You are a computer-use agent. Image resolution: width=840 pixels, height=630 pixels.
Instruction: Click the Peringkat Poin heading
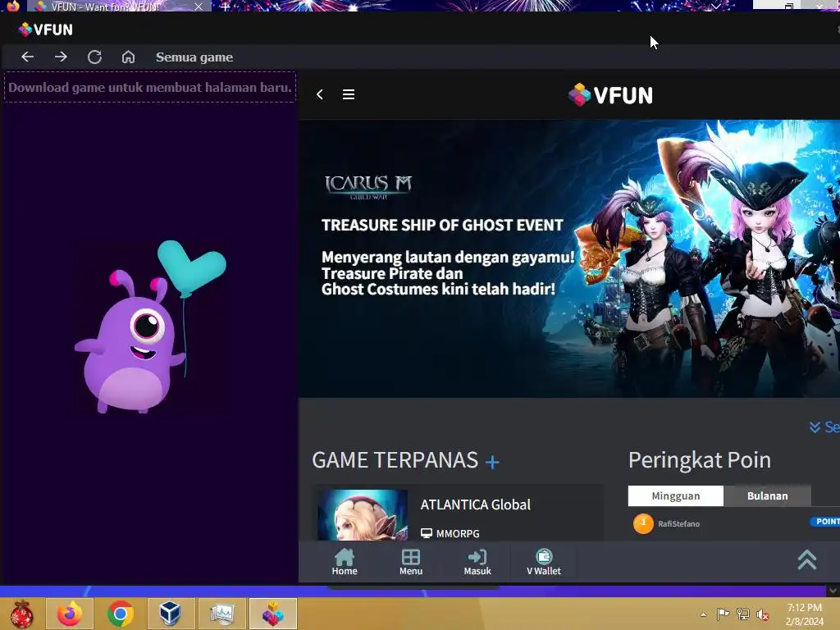click(x=700, y=460)
